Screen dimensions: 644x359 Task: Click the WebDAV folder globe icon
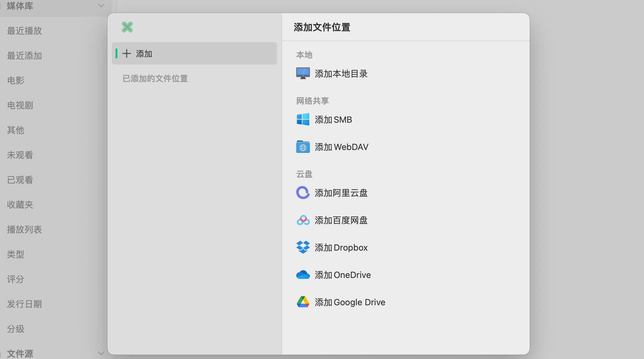click(303, 147)
